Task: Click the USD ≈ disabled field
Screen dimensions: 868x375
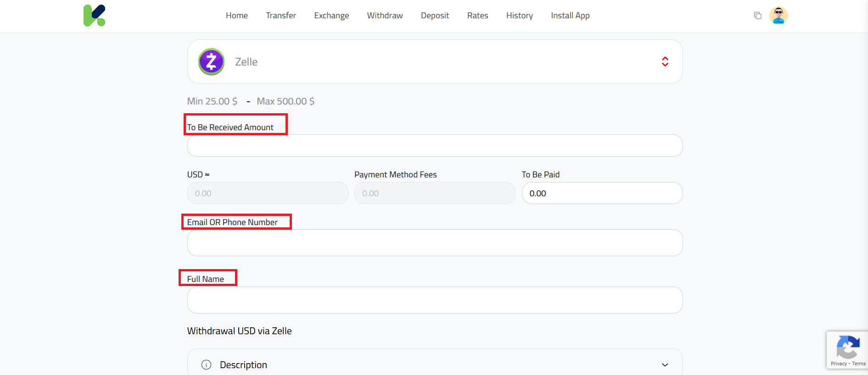Action: [268, 193]
